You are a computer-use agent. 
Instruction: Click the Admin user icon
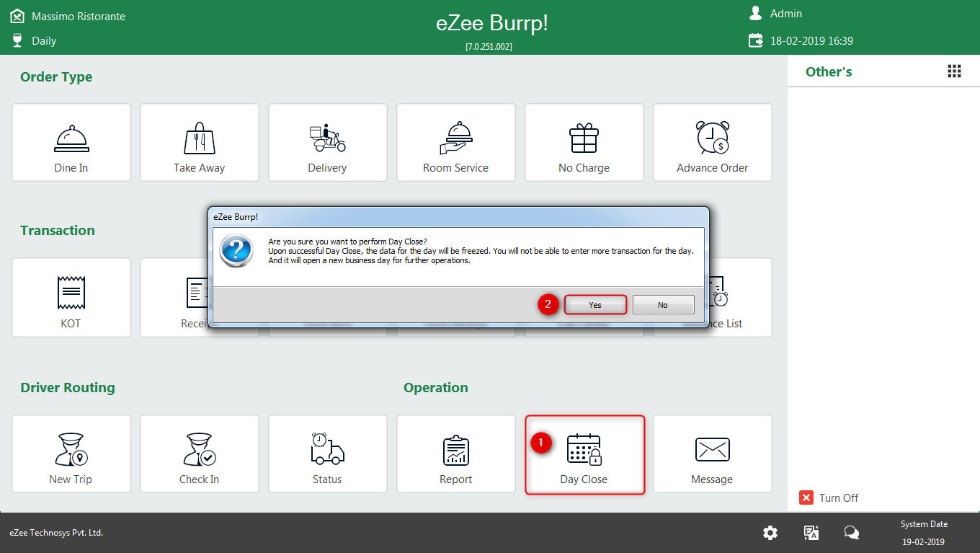(x=755, y=13)
